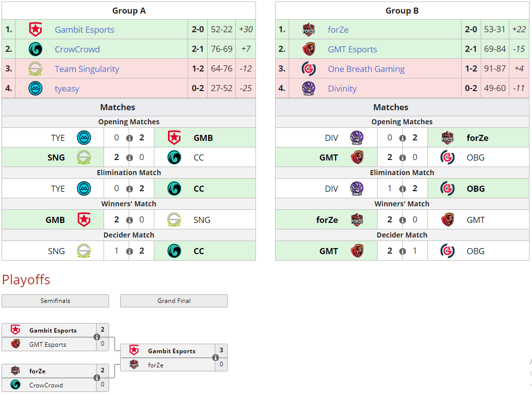
Task: Select the Semifinals bracket header
Action: [x=55, y=301]
